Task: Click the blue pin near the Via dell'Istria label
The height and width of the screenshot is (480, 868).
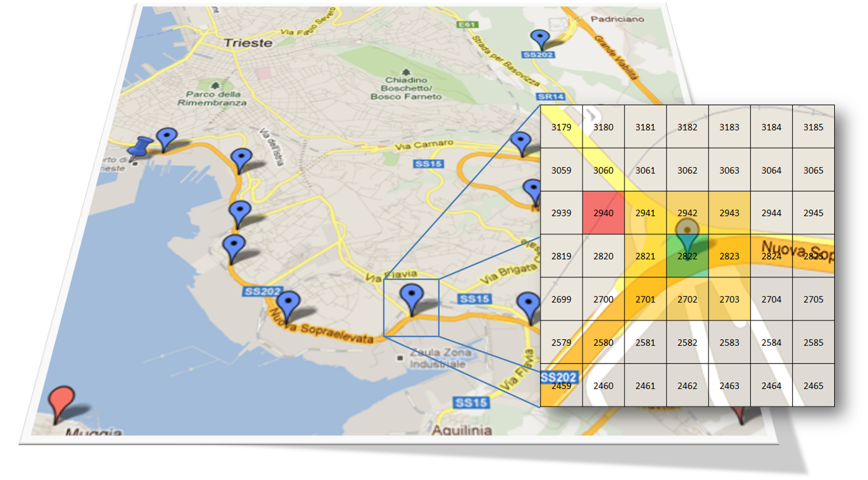Action: tap(241, 160)
